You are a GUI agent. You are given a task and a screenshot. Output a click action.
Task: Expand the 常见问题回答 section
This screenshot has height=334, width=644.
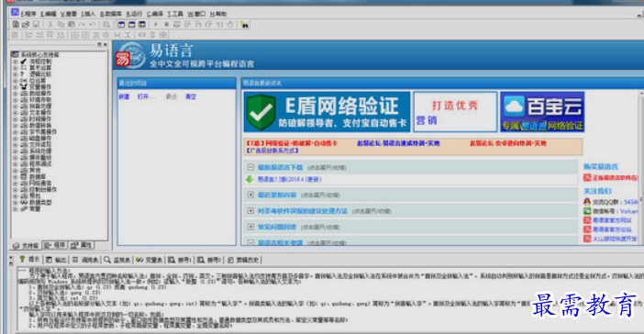(x=250, y=227)
